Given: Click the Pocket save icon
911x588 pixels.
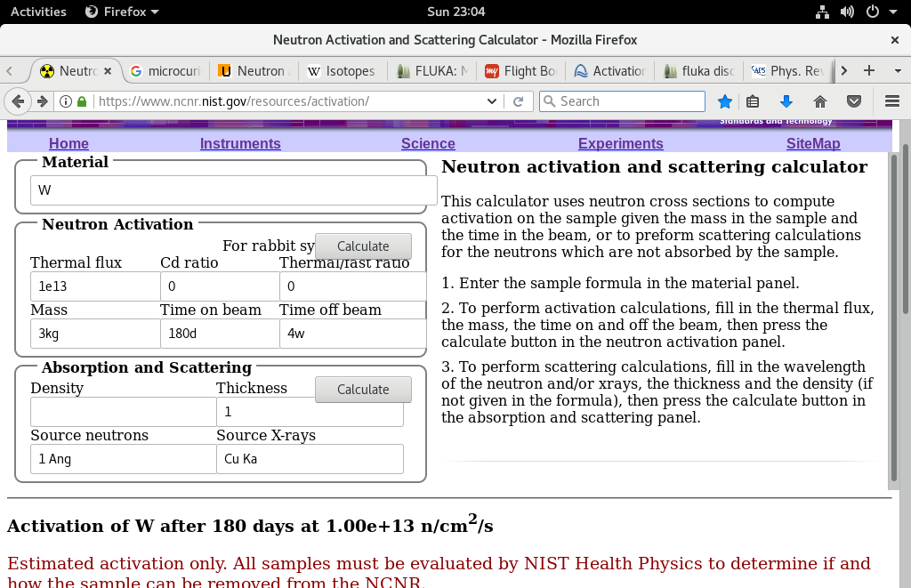Looking at the screenshot, I should click(853, 101).
